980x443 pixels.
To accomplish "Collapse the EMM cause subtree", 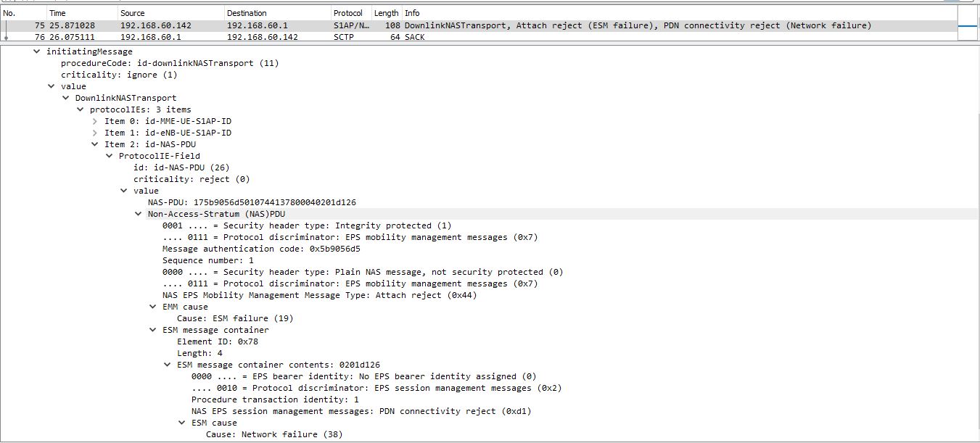I will [x=153, y=306].
